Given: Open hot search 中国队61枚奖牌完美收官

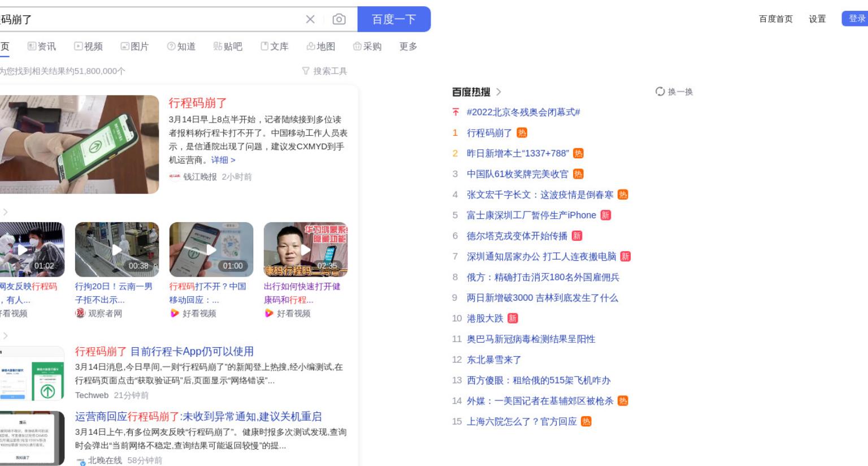Looking at the screenshot, I should coord(518,174).
